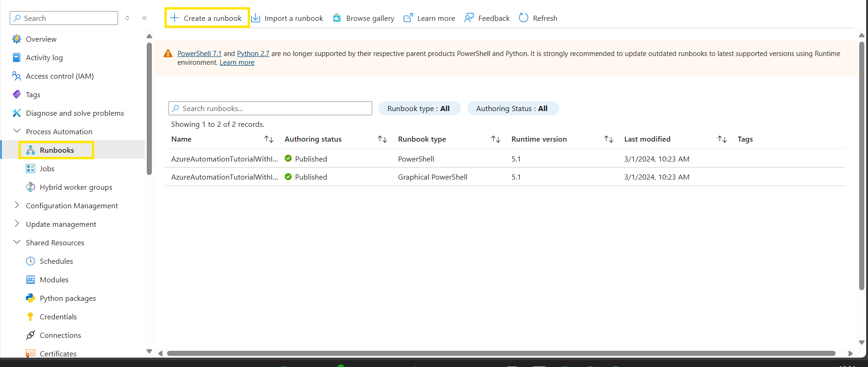Click the horizontal scrollbar at bottom
Viewport: 868px width, 367px height.
pyautogui.click(x=501, y=353)
